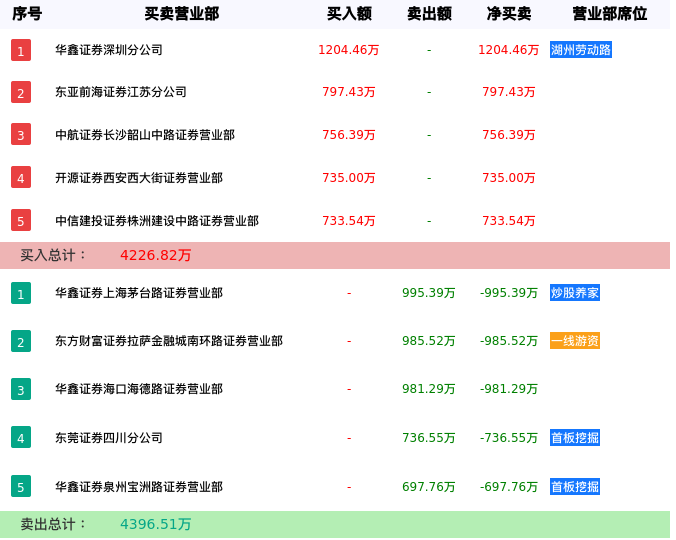Click the red rank badge number 2
Image resolution: width=676 pixels, height=540 pixels.
[x=21, y=92]
